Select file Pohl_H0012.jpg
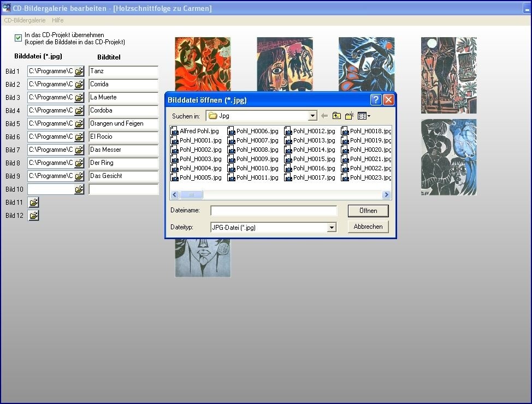This screenshot has width=532, height=404. click(310, 131)
